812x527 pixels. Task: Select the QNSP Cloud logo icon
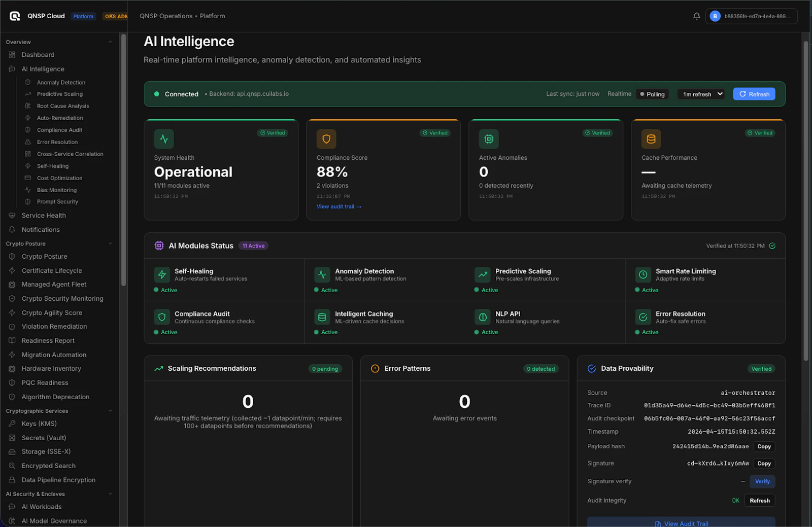(15, 16)
